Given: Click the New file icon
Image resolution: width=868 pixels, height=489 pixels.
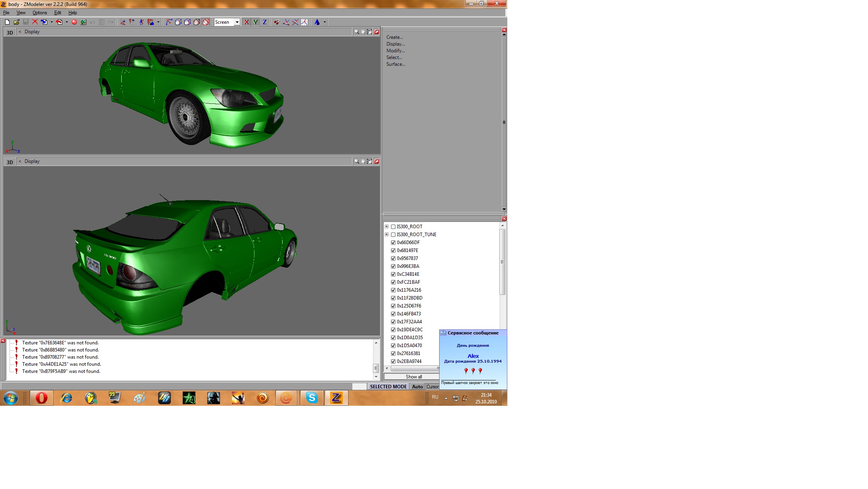Looking at the screenshot, I should (x=7, y=22).
